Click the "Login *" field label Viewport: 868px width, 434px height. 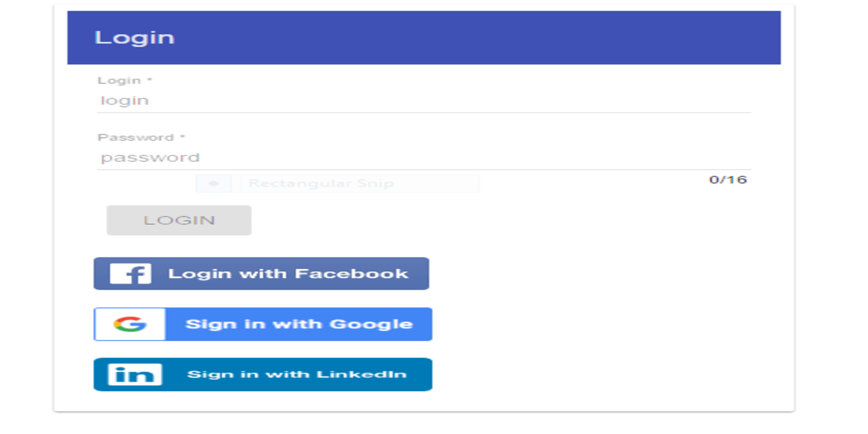click(x=125, y=80)
